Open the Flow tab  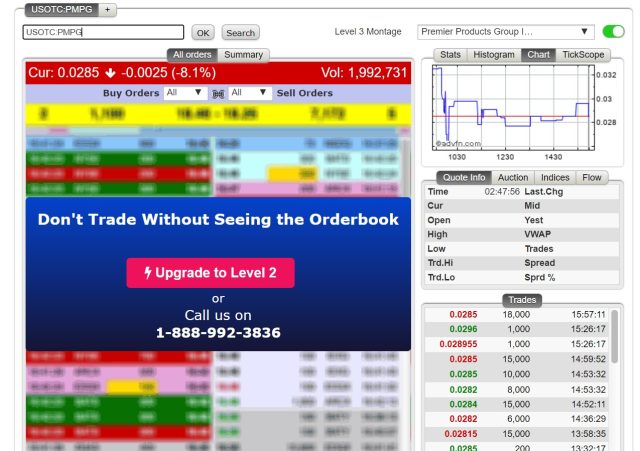[x=591, y=178]
